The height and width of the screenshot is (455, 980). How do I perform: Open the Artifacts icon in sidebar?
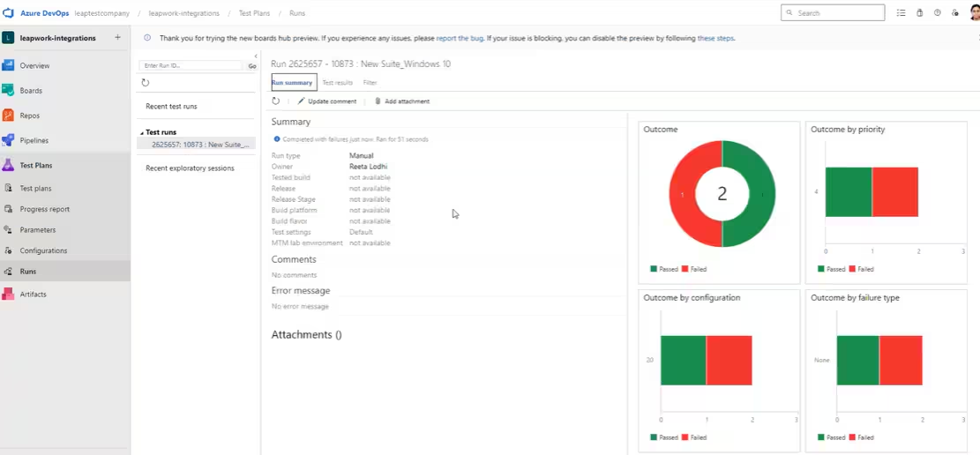tap(8, 295)
